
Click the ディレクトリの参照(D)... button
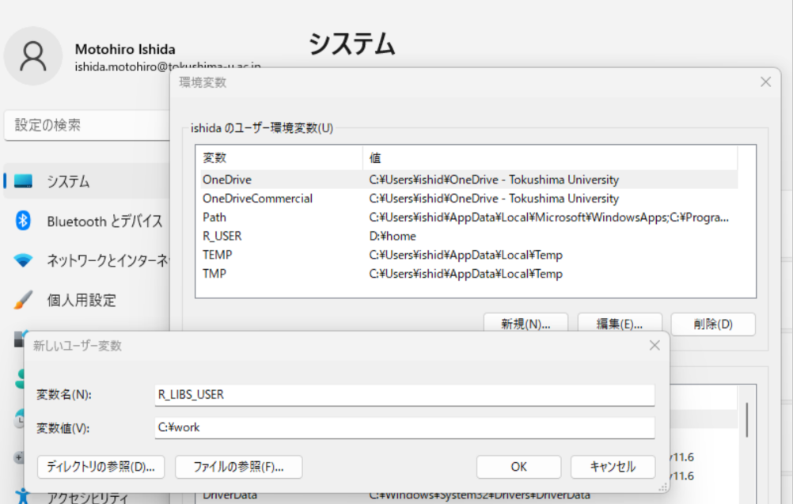click(x=101, y=466)
